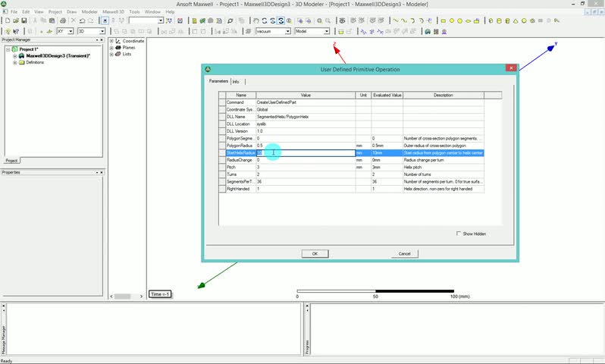Open the Maxwell 3D menu
605x364 pixels.
(x=114, y=12)
